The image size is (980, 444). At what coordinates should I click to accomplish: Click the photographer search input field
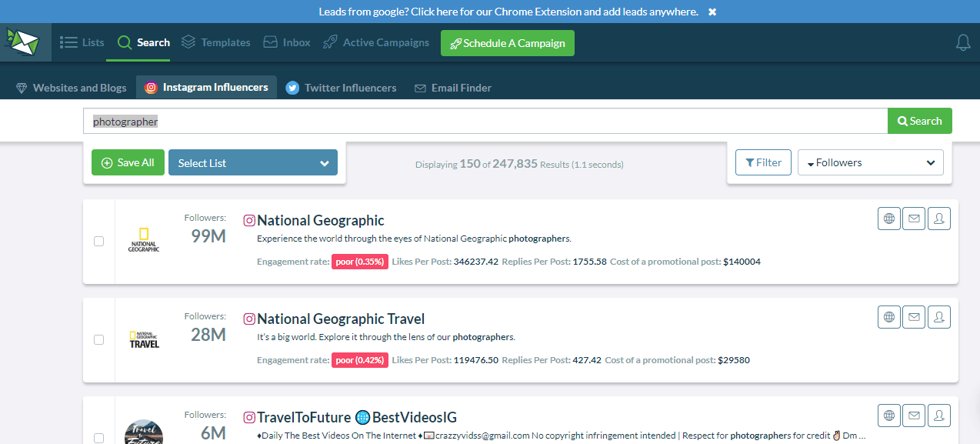point(485,122)
